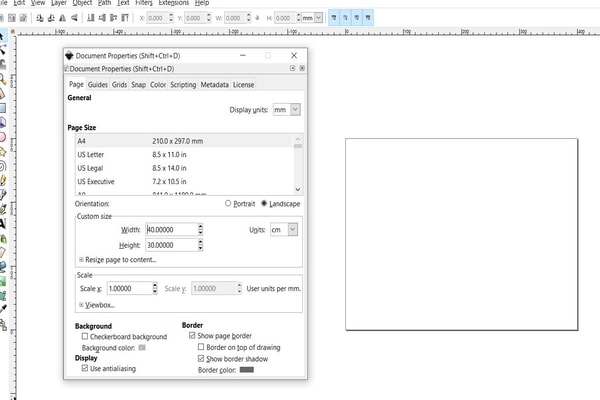Image resolution: width=600 pixels, height=400 pixels.
Task: Click Flip horizontal toolbar icon
Action: point(63,18)
